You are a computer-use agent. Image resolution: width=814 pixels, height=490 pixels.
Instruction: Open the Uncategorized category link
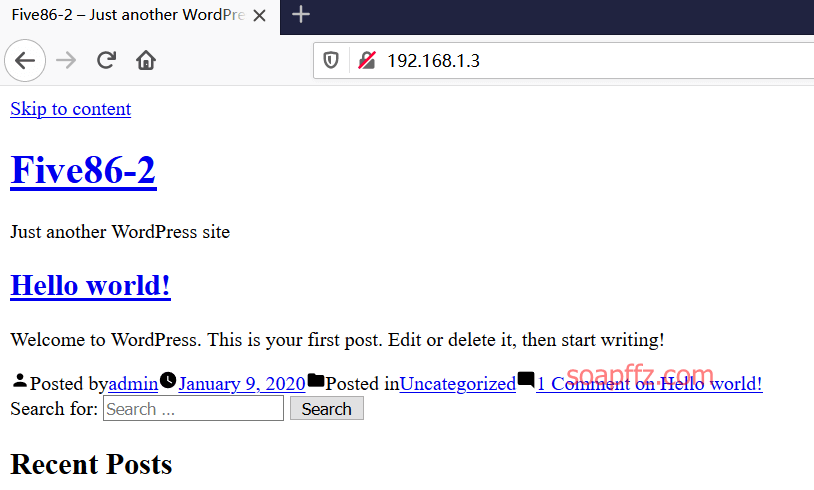tap(458, 384)
